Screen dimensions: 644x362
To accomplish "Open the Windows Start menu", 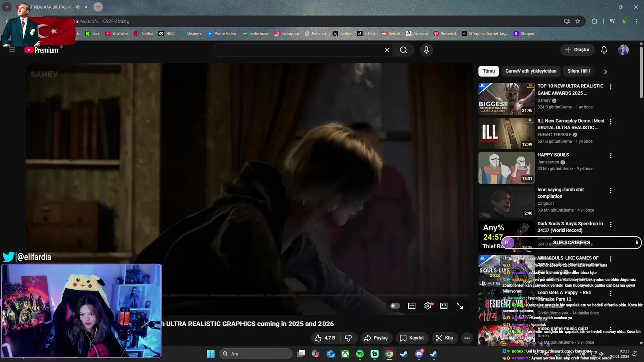I will [x=211, y=354].
